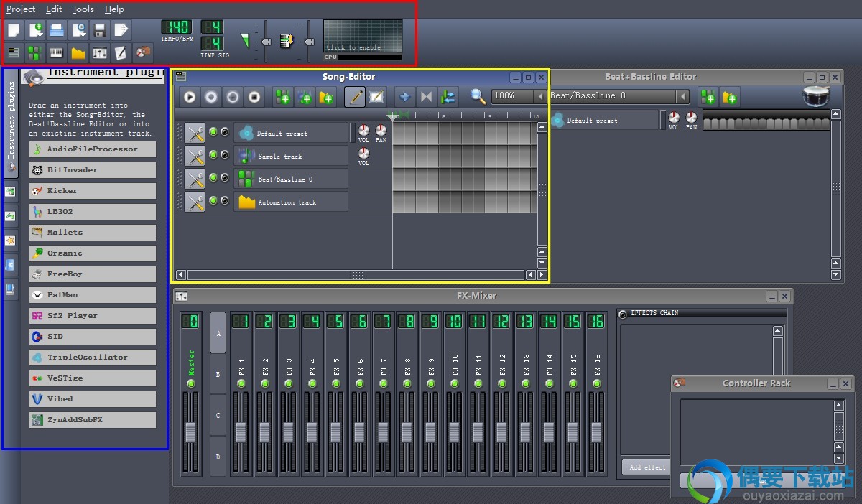
Task: Open the Tools menu
Action: (83, 9)
